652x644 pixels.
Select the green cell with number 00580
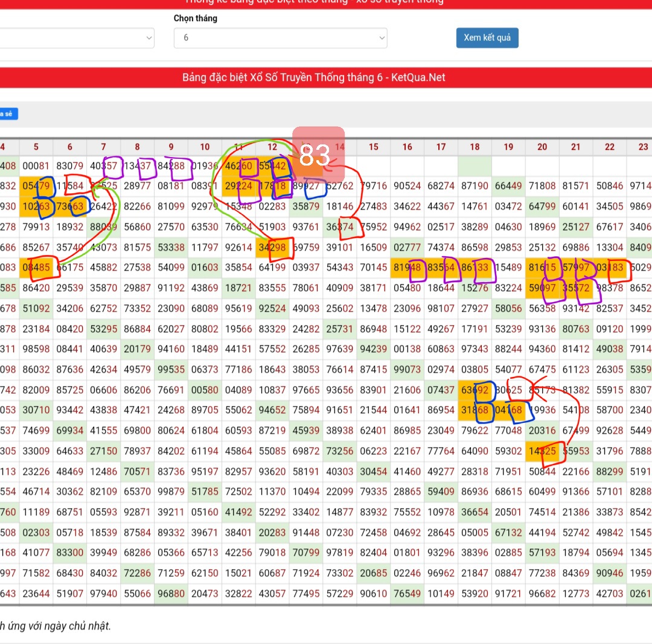pyautogui.click(x=205, y=390)
